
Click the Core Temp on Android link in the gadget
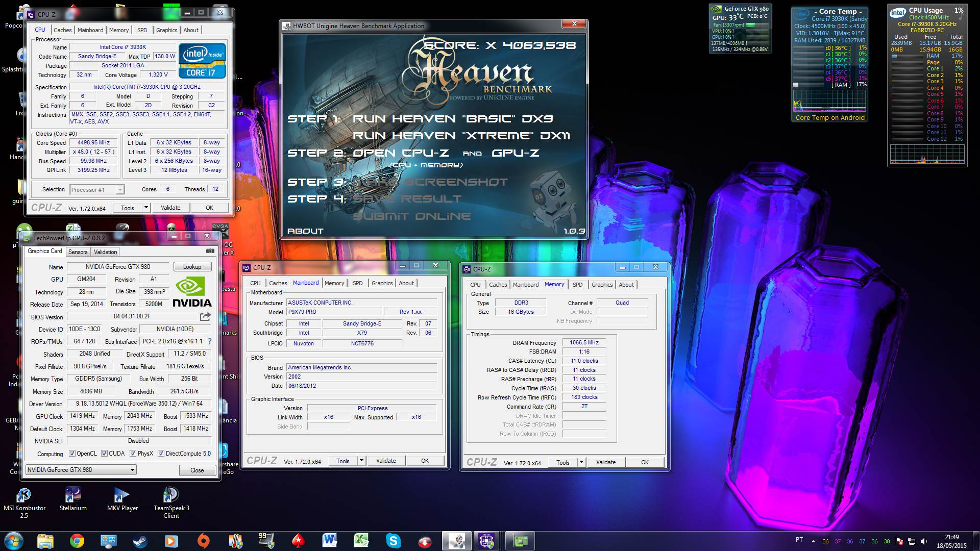click(x=830, y=118)
